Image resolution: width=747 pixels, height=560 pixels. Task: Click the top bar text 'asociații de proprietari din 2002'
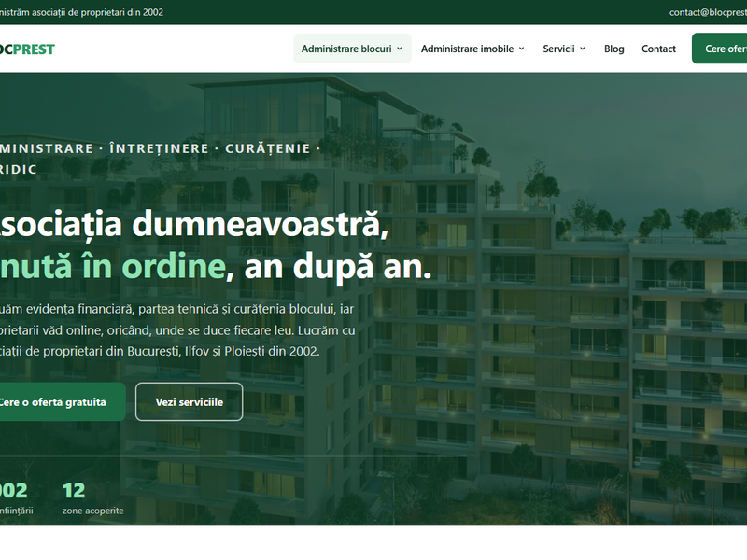98,12
